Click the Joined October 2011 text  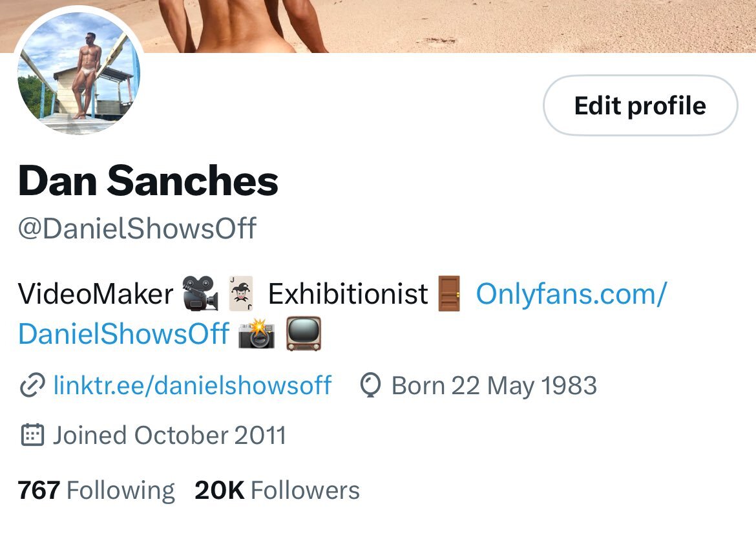[169, 435]
